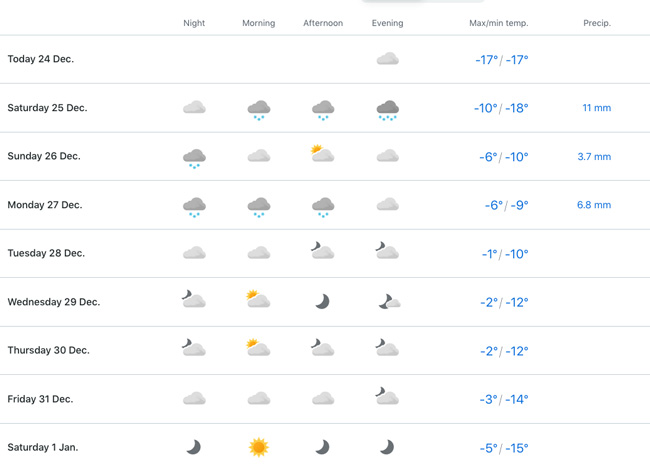Click the Precip. column header
Screen dimensions: 650x471
pyautogui.click(x=597, y=23)
